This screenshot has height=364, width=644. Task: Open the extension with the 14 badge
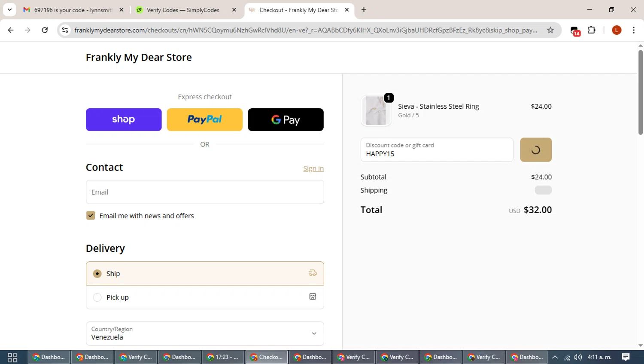pos(575,31)
